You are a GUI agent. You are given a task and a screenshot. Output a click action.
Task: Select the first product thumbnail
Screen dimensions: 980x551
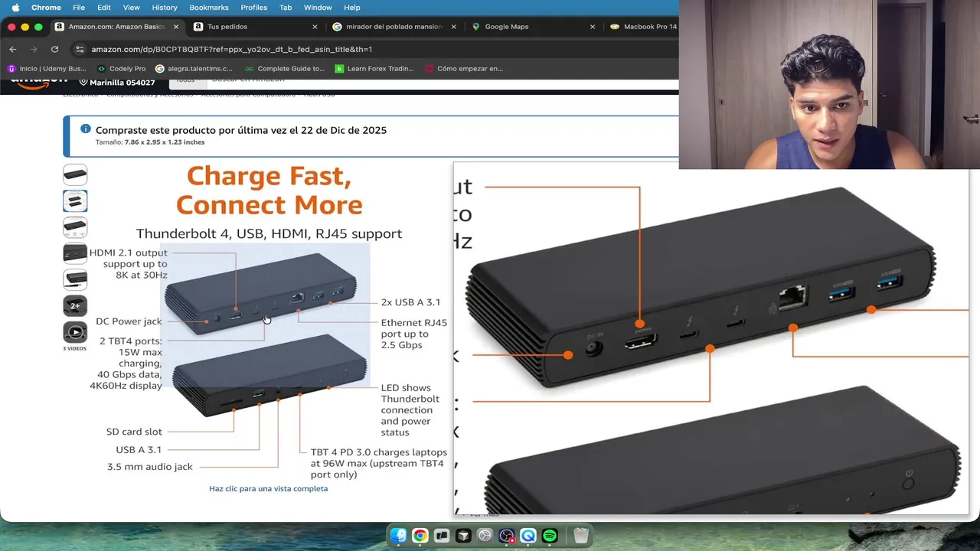coord(75,175)
